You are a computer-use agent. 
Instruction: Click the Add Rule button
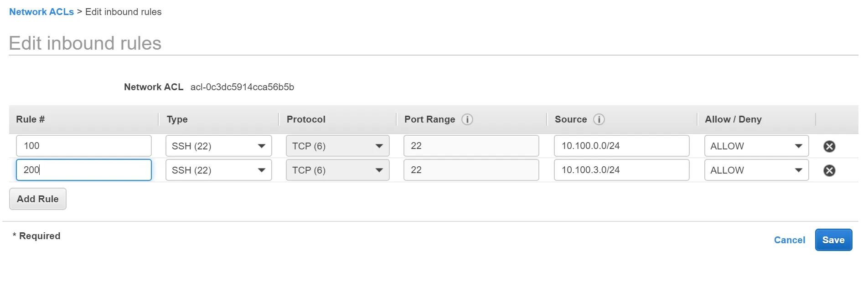pos(38,199)
